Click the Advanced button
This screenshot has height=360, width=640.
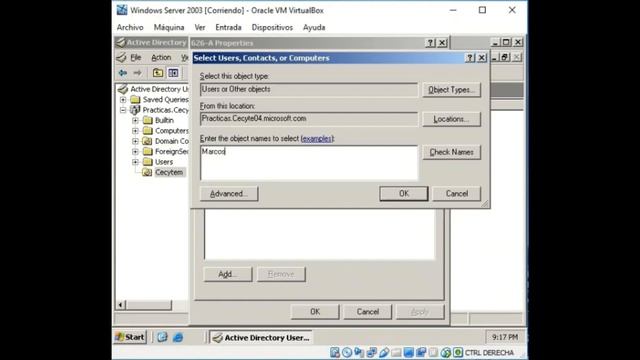(229, 193)
